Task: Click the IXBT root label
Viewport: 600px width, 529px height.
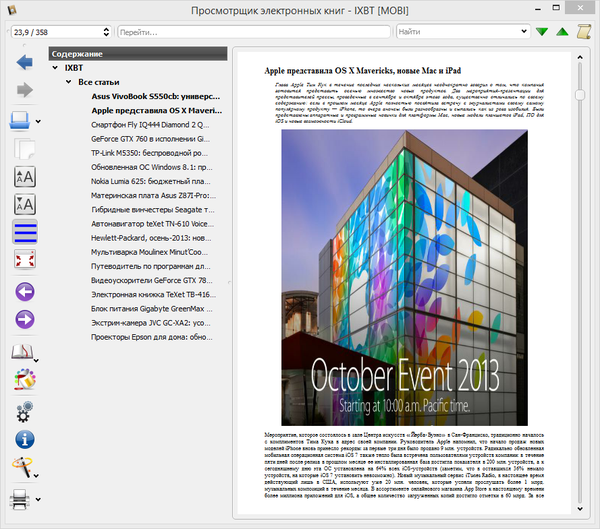Action: (x=74, y=68)
